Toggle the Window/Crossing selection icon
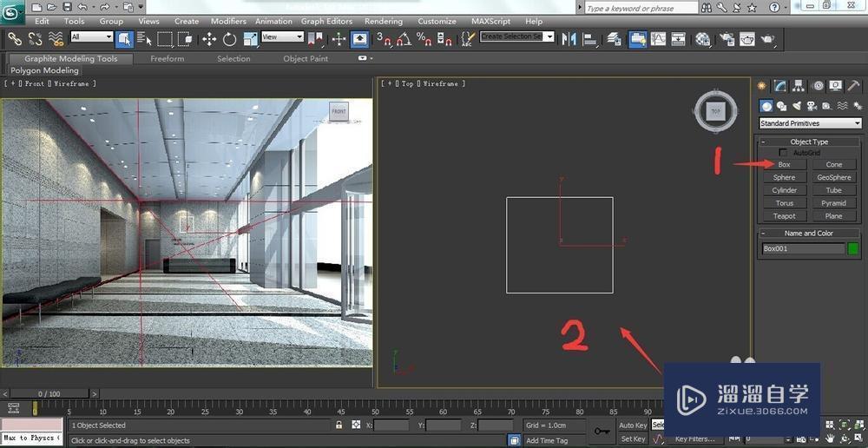Screen dimensions: 868x448 click(185, 39)
